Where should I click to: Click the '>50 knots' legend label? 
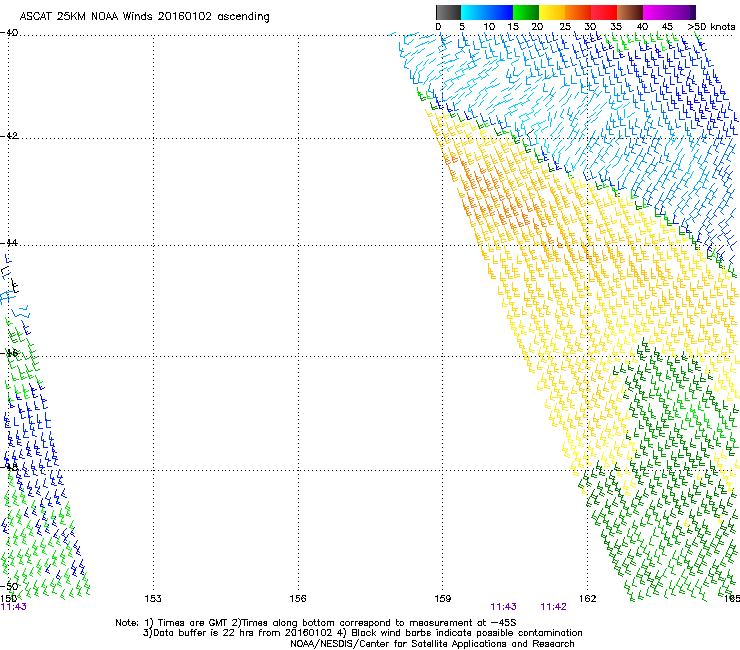(711, 27)
